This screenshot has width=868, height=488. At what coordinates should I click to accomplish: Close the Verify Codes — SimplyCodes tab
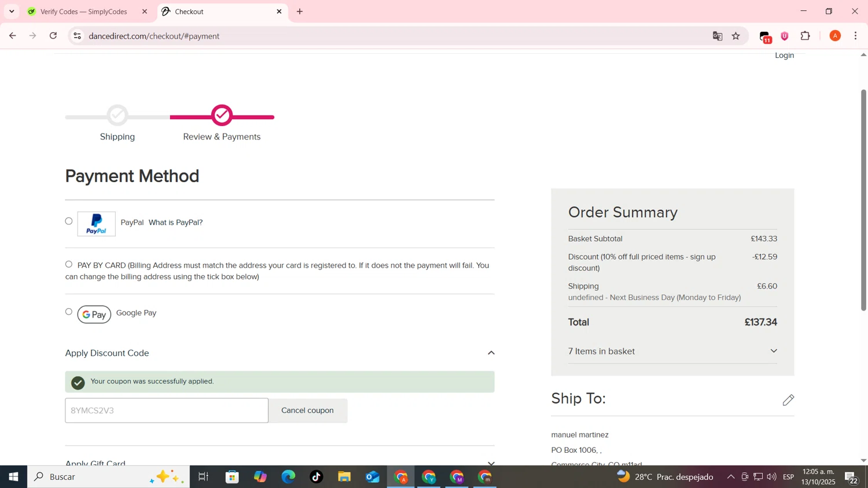click(145, 12)
